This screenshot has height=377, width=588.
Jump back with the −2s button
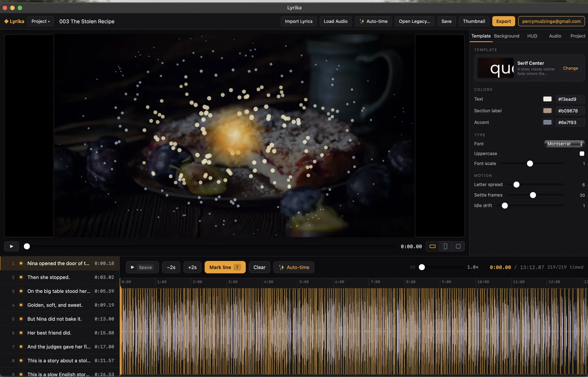click(171, 267)
